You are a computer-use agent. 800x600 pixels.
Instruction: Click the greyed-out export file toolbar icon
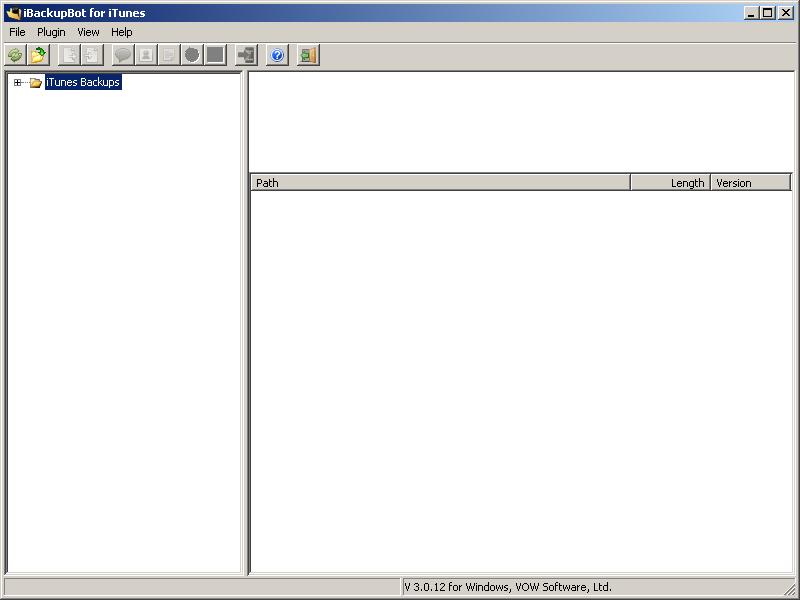pyautogui.click(x=69, y=55)
